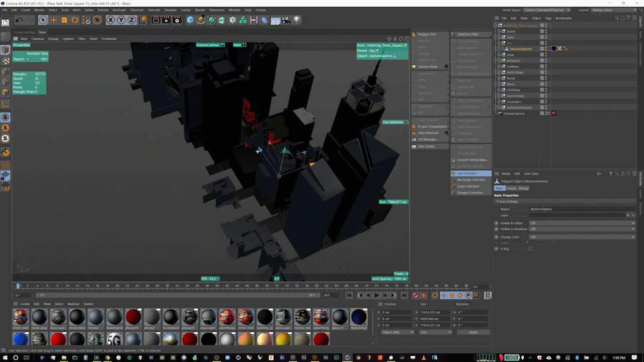Click the Apply button in Coordinates panel

(473, 332)
